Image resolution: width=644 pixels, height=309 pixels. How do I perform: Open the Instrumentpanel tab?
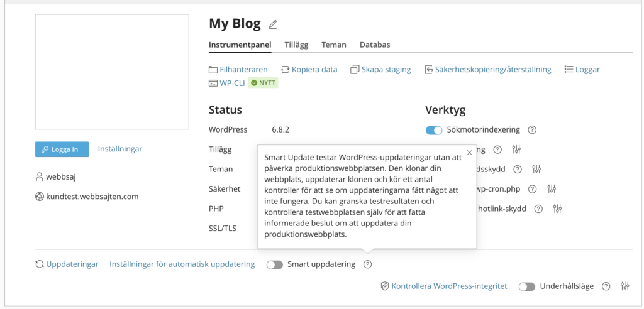click(240, 45)
